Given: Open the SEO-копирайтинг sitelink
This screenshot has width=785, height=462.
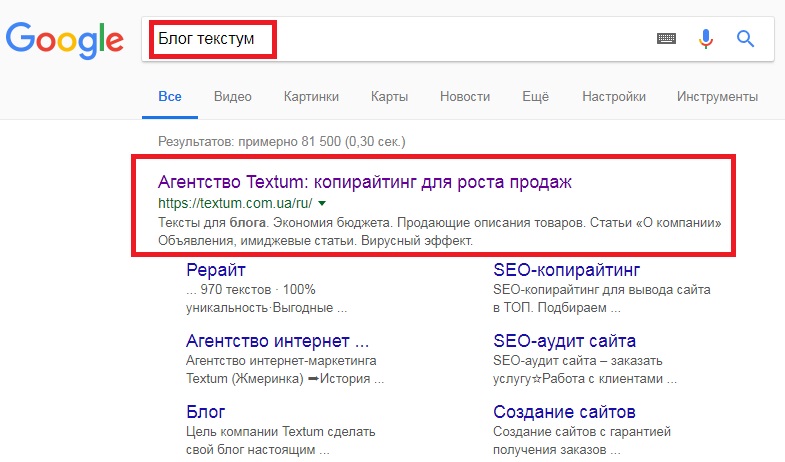Looking at the screenshot, I should pyautogui.click(x=567, y=270).
